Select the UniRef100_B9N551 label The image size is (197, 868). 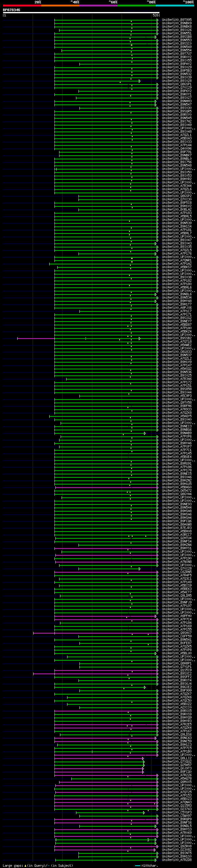[x=177, y=33]
